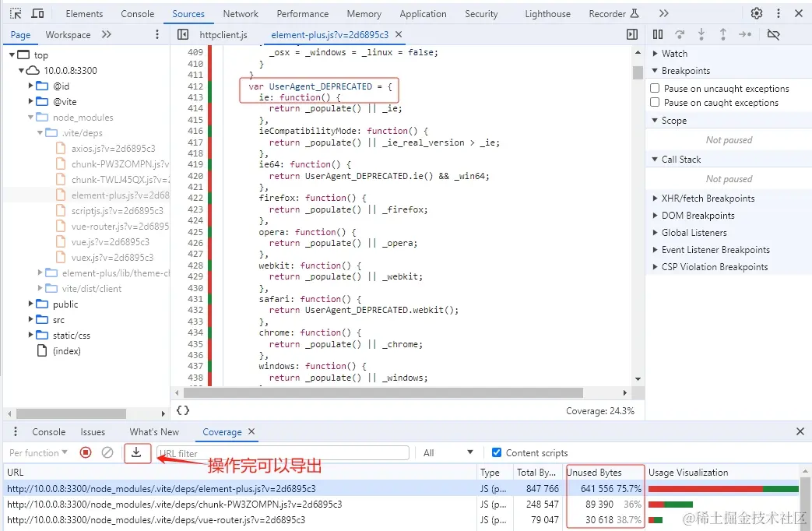Select the Workspace navigator tab
The width and height of the screenshot is (812, 531).
[x=68, y=35]
